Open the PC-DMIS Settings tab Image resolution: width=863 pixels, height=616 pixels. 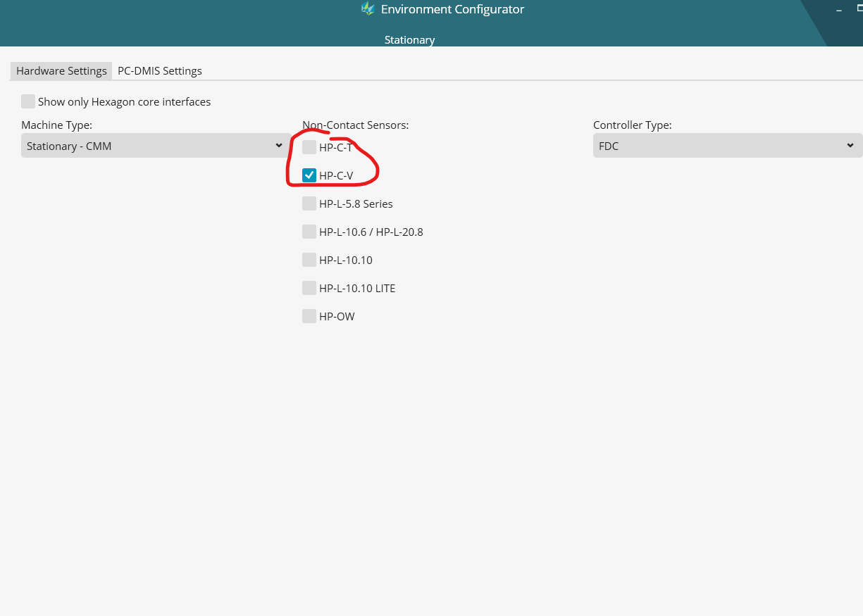pyautogui.click(x=160, y=71)
